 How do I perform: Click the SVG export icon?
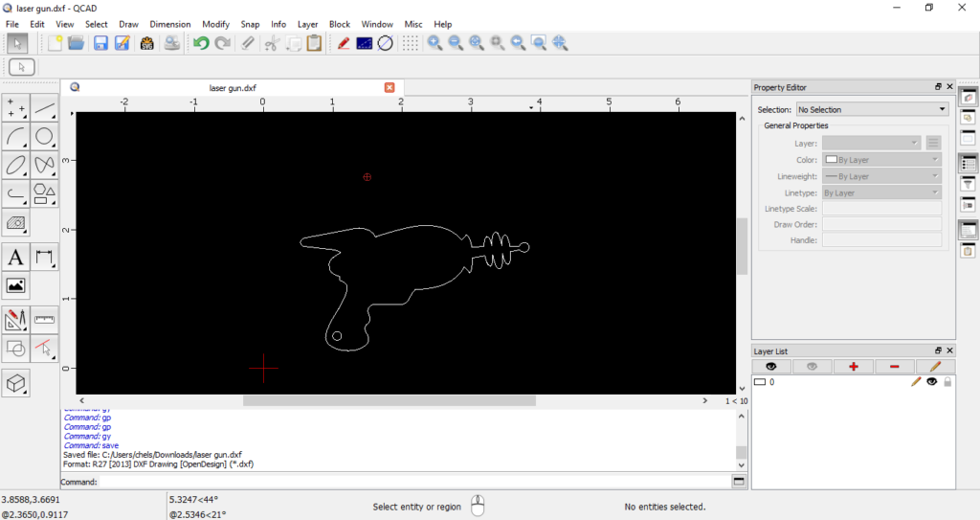pos(146,43)
